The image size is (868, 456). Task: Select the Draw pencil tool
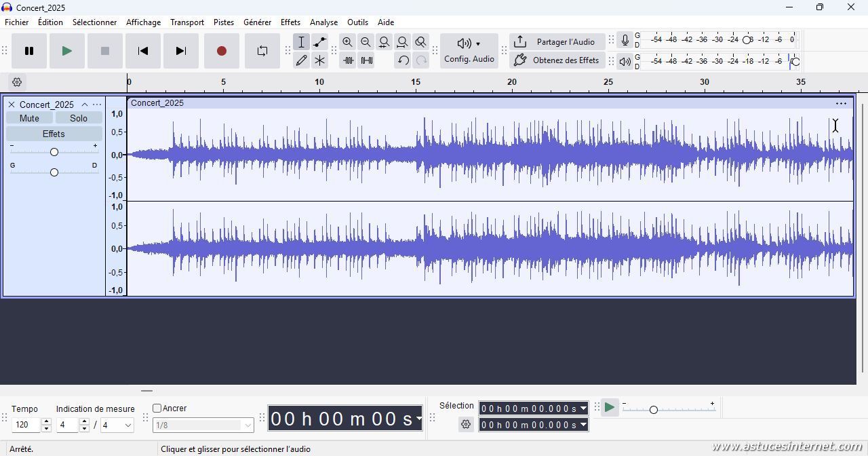(301, 60)
